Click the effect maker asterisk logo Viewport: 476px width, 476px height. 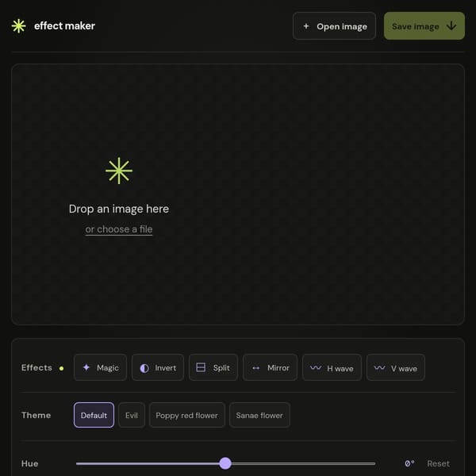click(x=18, y=26)
